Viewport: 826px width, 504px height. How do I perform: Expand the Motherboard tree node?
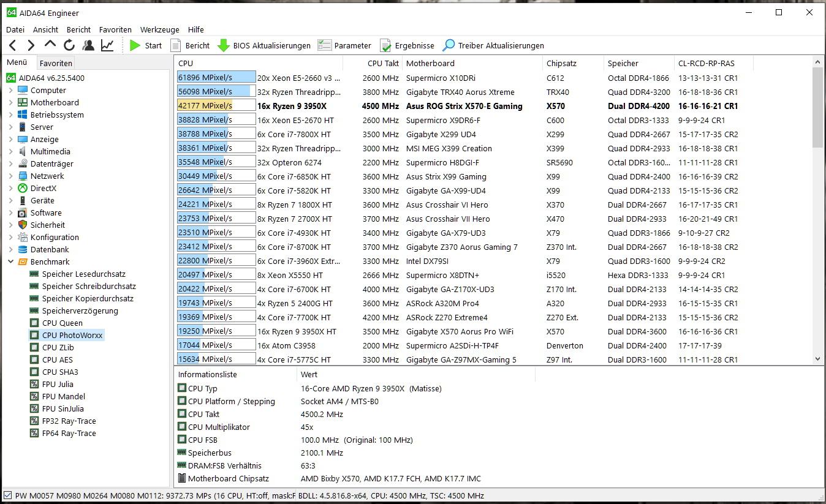10,102
